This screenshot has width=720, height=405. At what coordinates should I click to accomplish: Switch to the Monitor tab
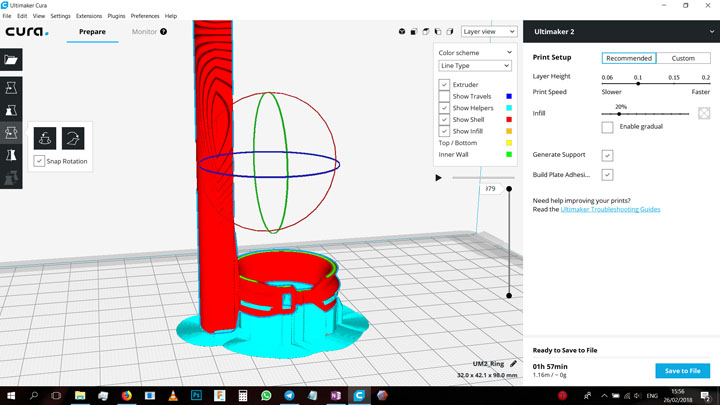[144, 32]
